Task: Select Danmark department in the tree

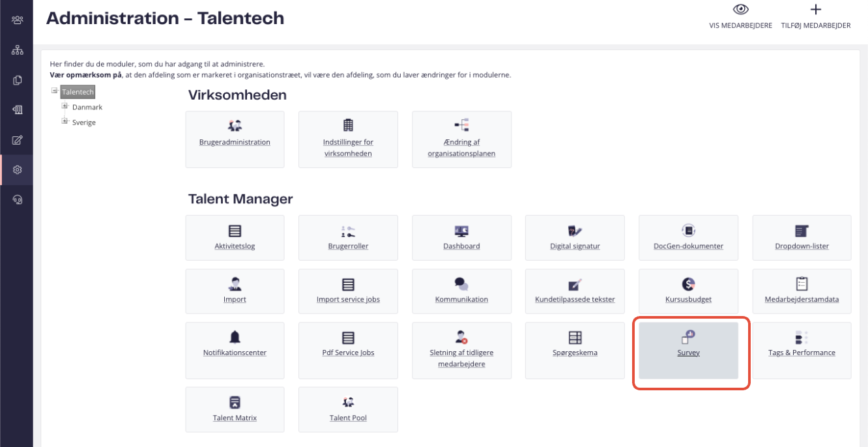Action: (x=87, y=107)
